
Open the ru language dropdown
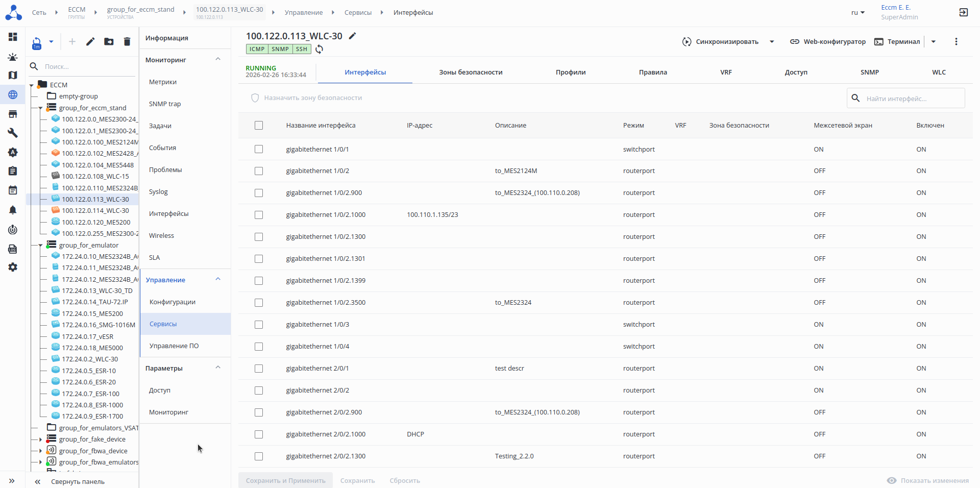(857, 12)
